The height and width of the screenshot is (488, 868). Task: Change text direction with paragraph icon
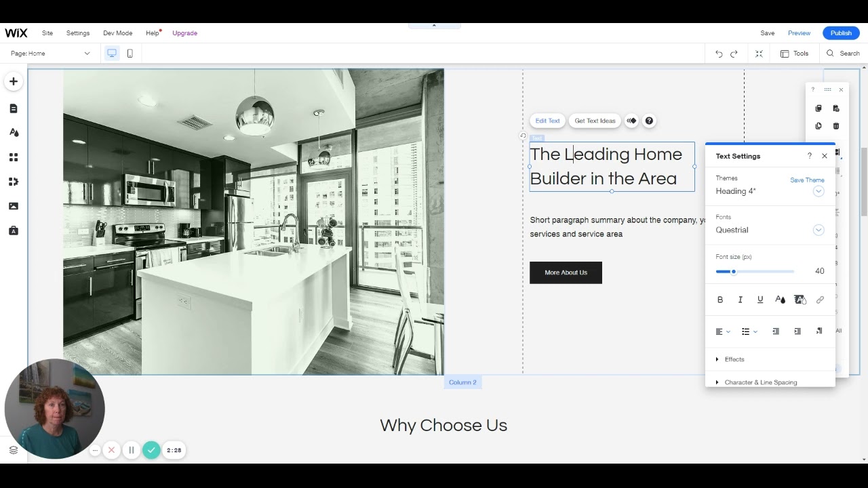point(819,331)
